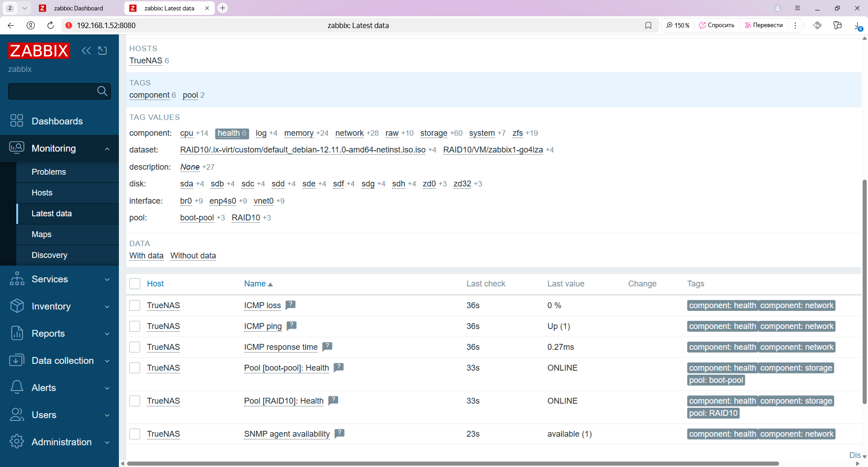Screen dimensions: 868x467
Task: Check the ICMP response time row checkbox
Action: (x=135, y=347)
